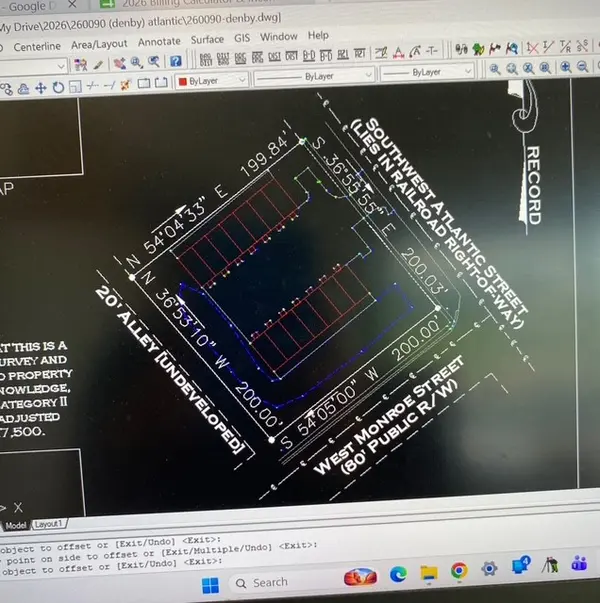Open the Help menu

pyautogui.click(x=318, y=35)
